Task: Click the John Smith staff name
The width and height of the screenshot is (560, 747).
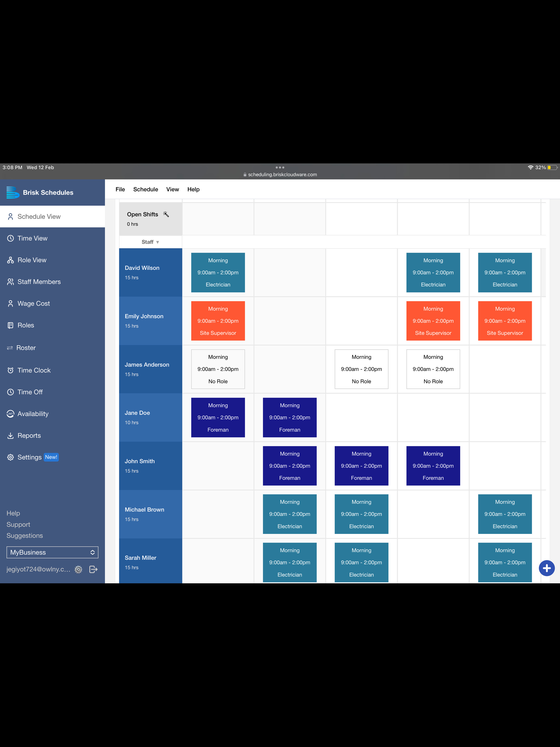Action: [140, 461]
